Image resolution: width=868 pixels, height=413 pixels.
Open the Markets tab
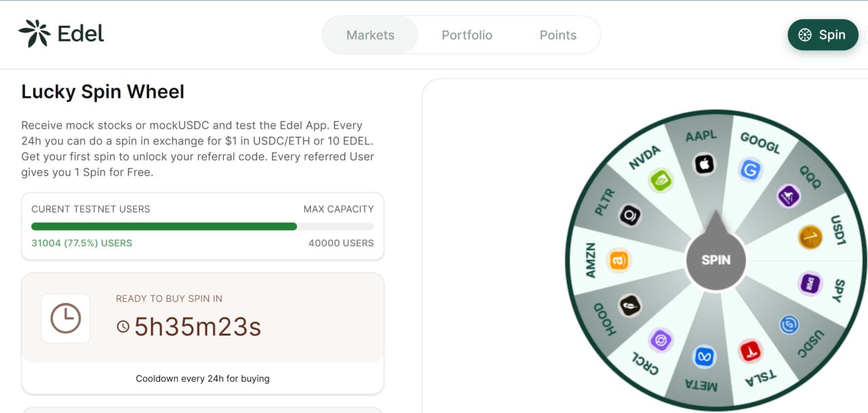pos(370,35)
